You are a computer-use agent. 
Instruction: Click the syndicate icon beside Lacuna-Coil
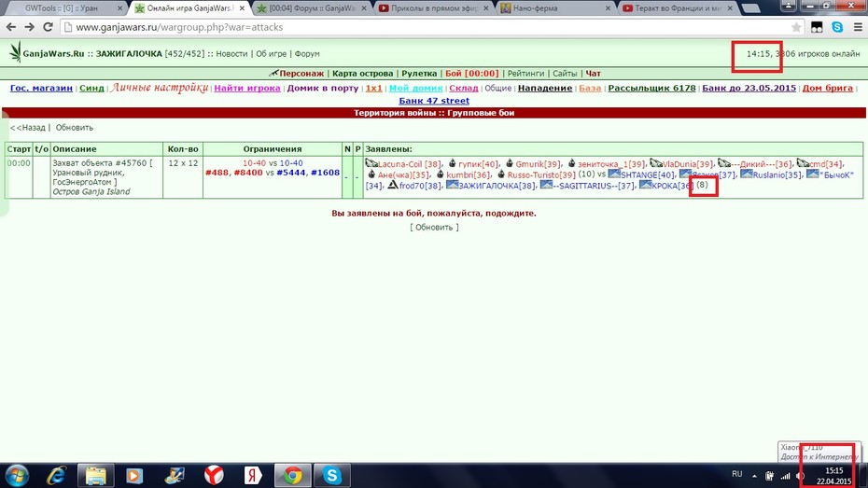tap(371, 163)
